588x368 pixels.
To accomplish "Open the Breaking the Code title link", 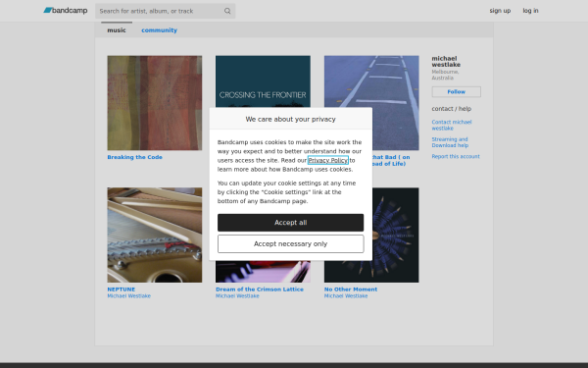I will pyautogui.click(x=134, y=157).
